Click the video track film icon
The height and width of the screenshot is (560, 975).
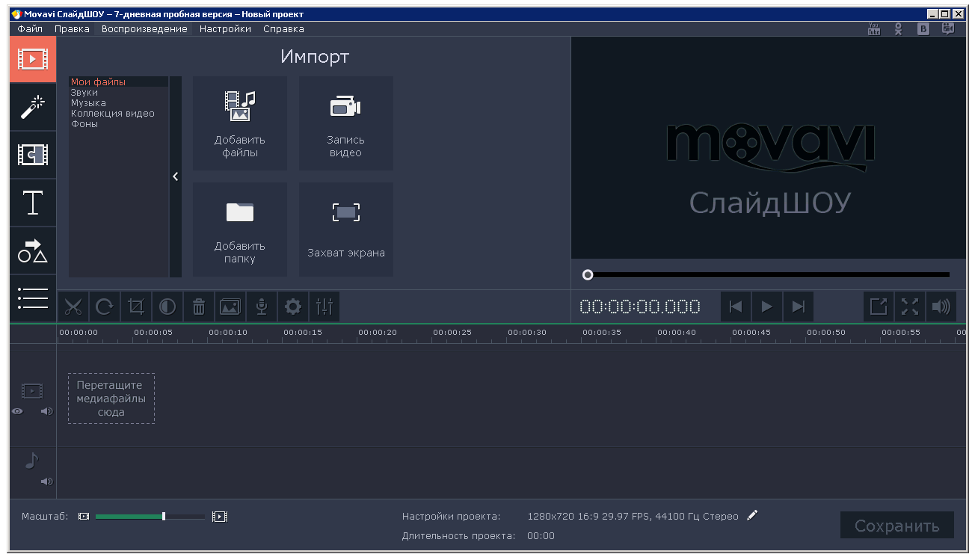(32, 391)
